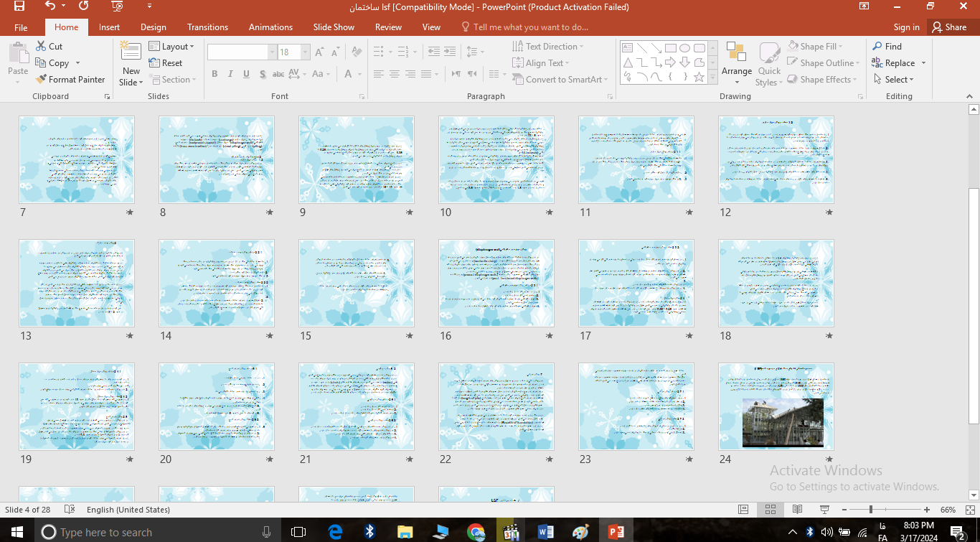Switch to the Slide Show tab
Viewport: 980px width, 542px height.
[334, 27]
